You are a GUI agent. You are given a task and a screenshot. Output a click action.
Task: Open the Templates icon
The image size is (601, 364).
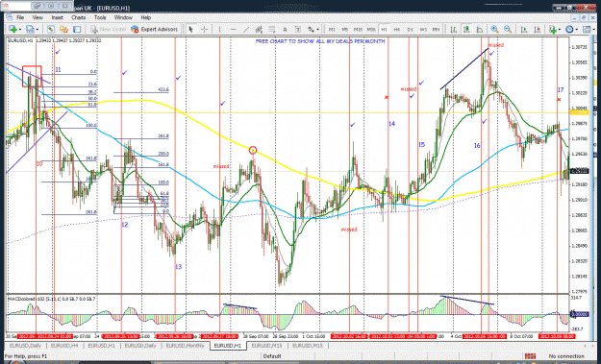(x=587, y=29)
